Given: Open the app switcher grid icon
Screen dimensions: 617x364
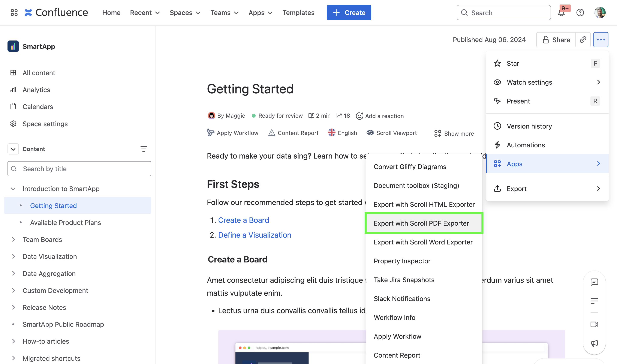Looking at the screenshot, I should tap(14, 12).
